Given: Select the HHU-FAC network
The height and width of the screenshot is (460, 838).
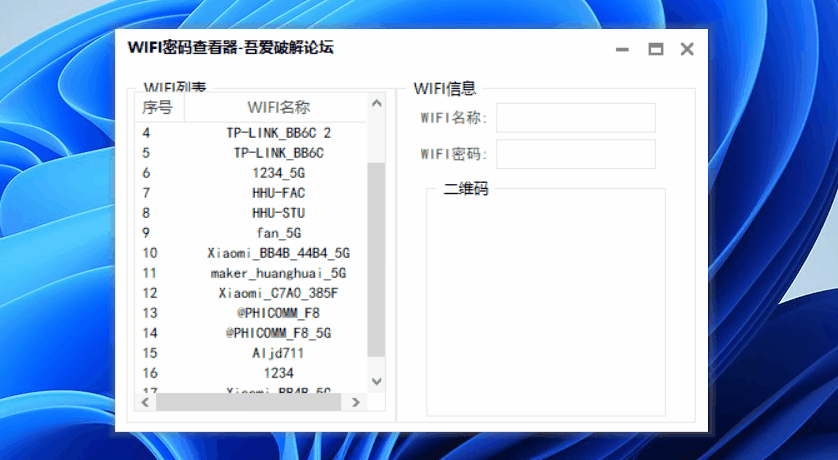Looking at the screenshot, I should pyautogui.click(x=251, y=193).
